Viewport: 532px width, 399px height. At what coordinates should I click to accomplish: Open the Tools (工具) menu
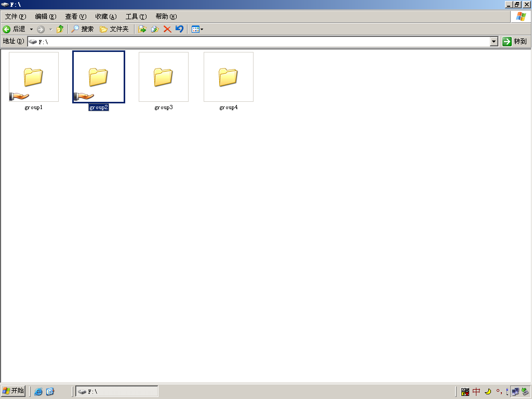pyautogui.click(x=136, y=16)
